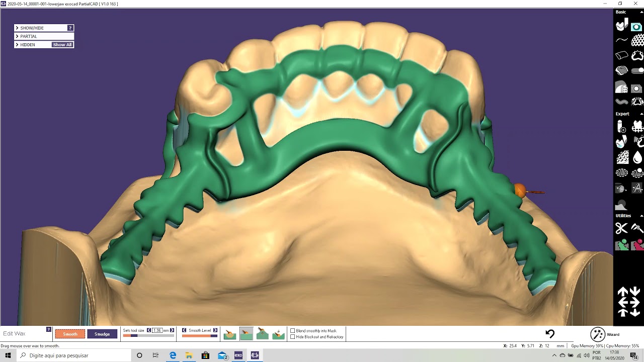Click the Wizard label
644x362 pixels.
coord(613,334)
